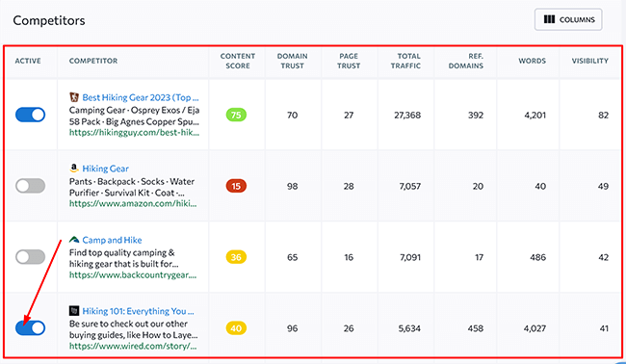The image size is (626, 364).
Task: Sort by the Competitor column header
Action: (93, 61)
